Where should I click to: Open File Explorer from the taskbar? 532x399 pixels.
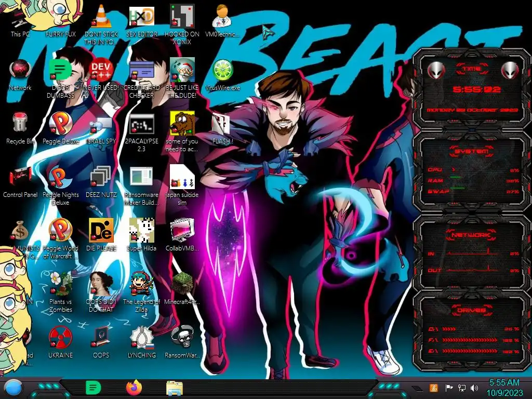[175, 388]
